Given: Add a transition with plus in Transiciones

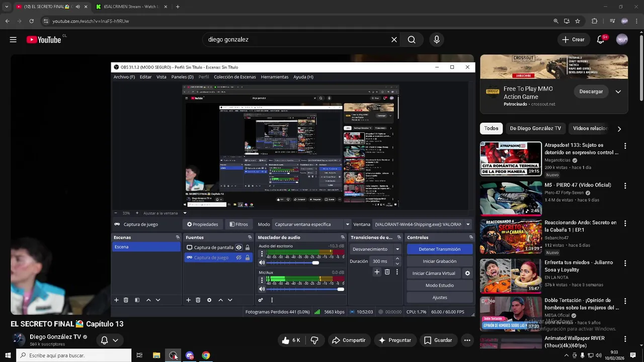Looking at the screenshot, I should [x=377, y=272].
